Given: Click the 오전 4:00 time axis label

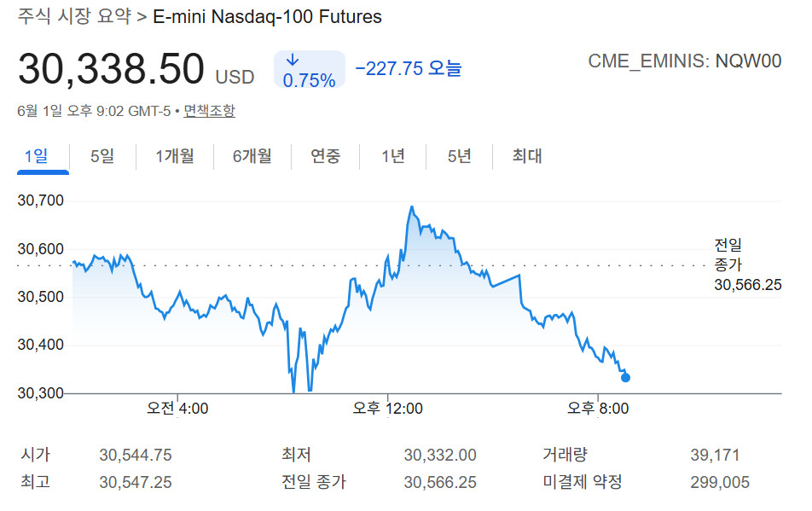Looking at the screenshot, I should pyautogui.click(x=177, y=409).
